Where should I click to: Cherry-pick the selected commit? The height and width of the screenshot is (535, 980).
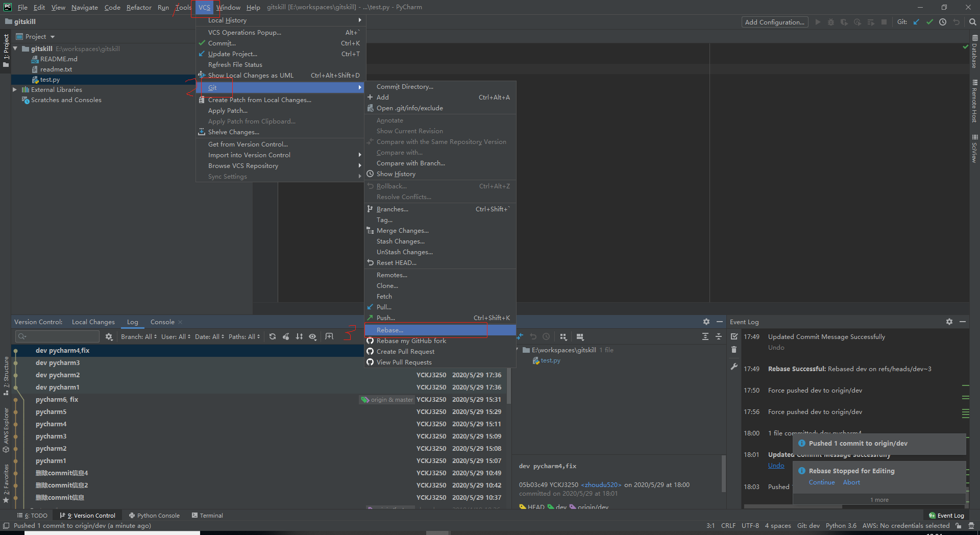pyautogui.click(x=286, y=336)
